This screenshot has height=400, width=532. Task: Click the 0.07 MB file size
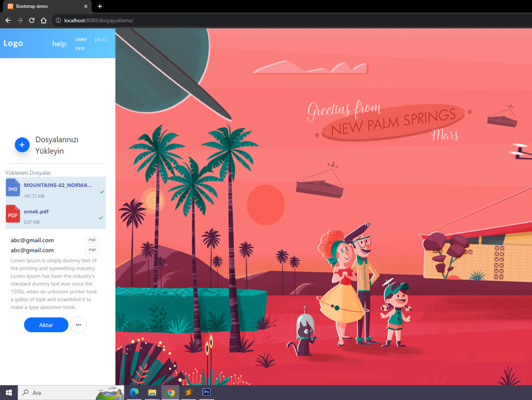coord(32,222)
